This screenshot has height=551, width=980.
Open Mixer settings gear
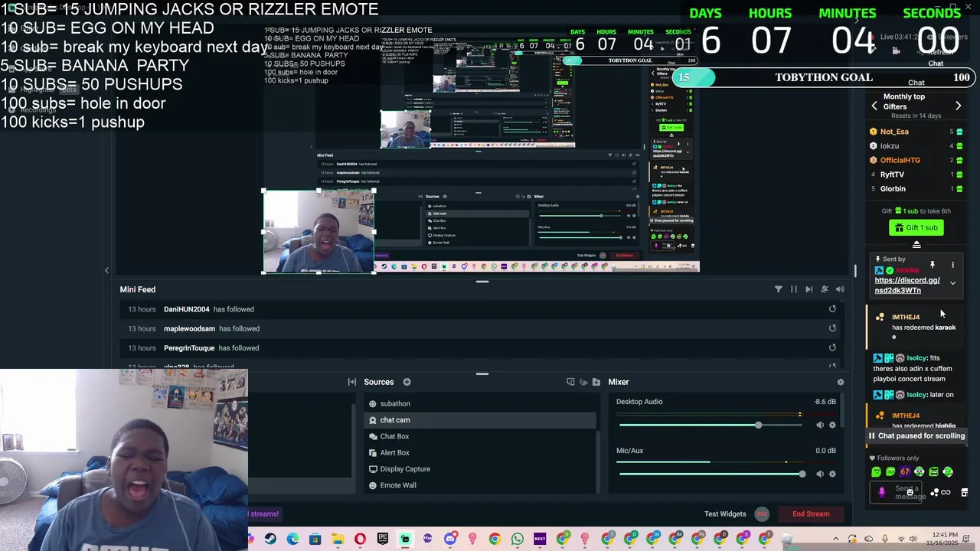841,382
